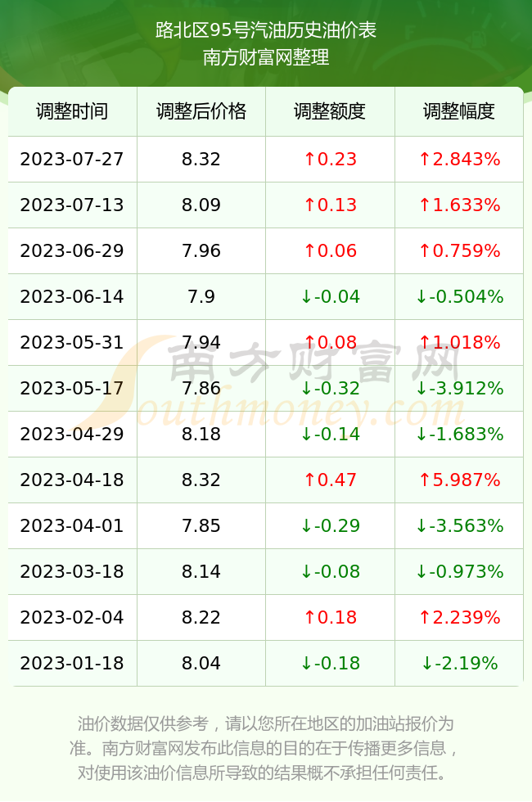Select the 2023-07-27 date cell

pyautogui.click(x=72, y=159)
